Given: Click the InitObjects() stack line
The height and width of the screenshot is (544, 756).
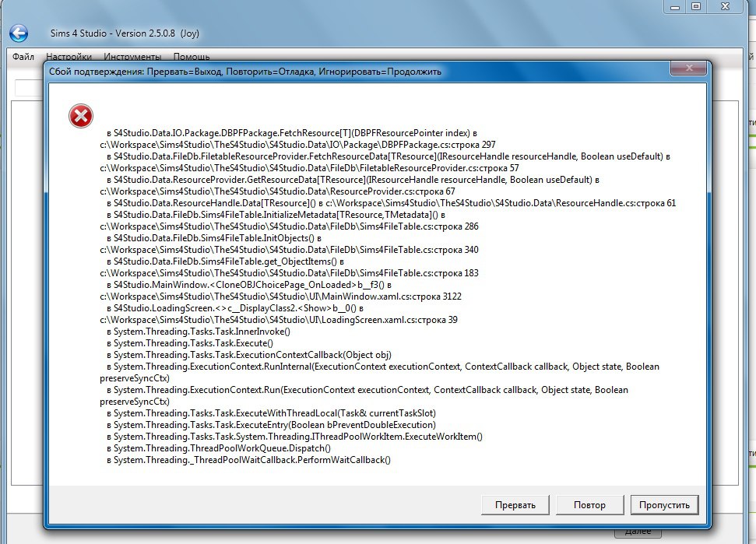Looking at the screenshot, I should (x=213, y=238).
